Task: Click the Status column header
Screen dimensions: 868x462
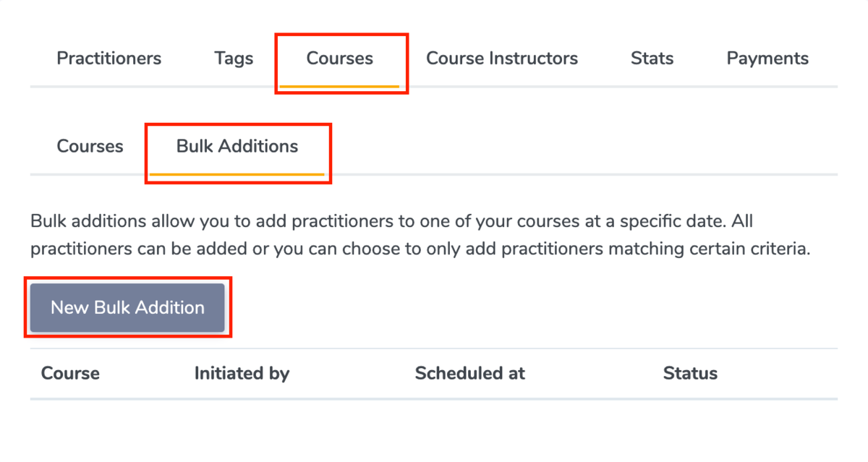Action: point(690,374)
